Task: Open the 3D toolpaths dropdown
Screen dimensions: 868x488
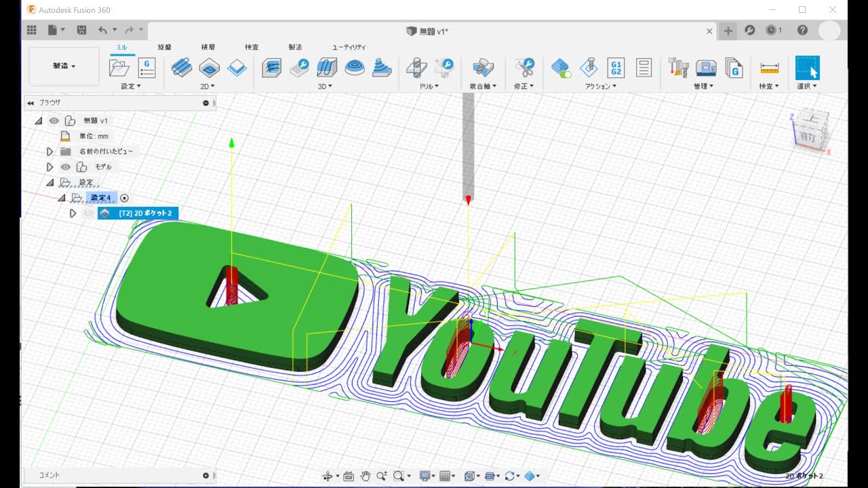Action: point(325,86)
